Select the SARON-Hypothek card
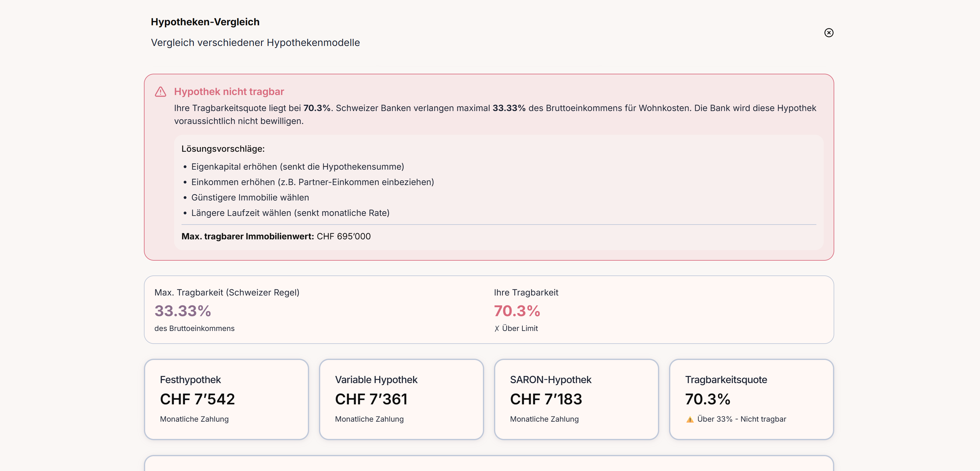Image resolution: width=980 pixels, height=471 pixels. (x=576, y=399)
